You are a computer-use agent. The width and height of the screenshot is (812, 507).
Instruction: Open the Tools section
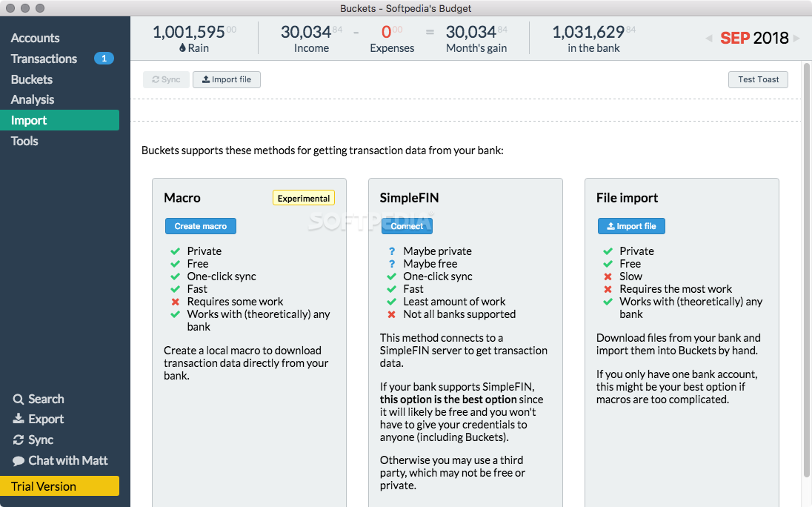tap(24, 141)
